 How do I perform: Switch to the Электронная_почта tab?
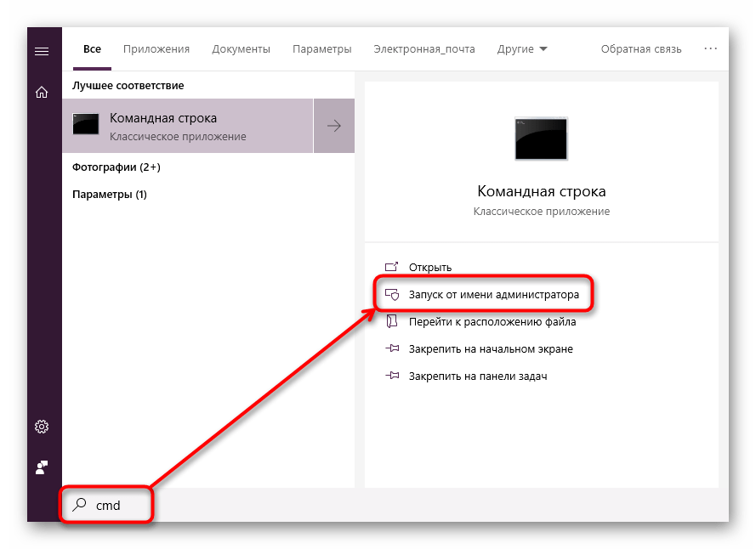point(424,49)
